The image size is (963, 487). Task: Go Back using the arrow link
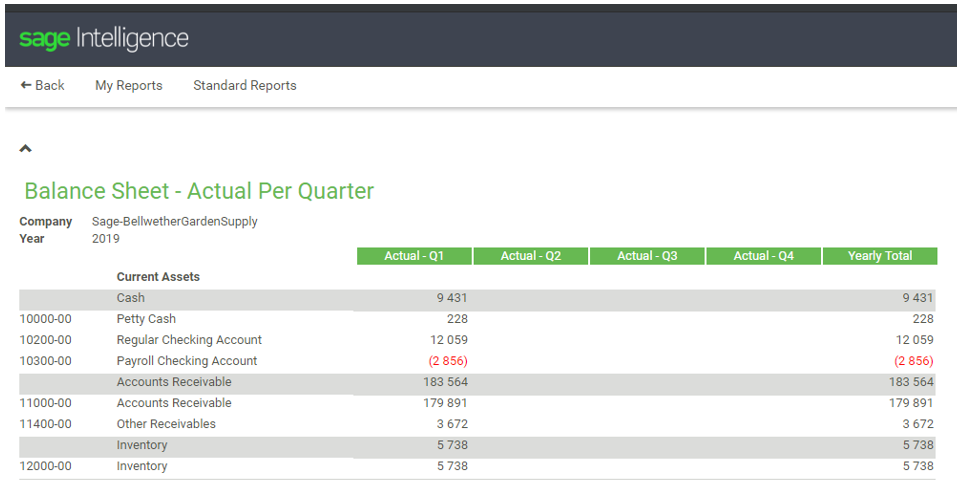point(42,85)
